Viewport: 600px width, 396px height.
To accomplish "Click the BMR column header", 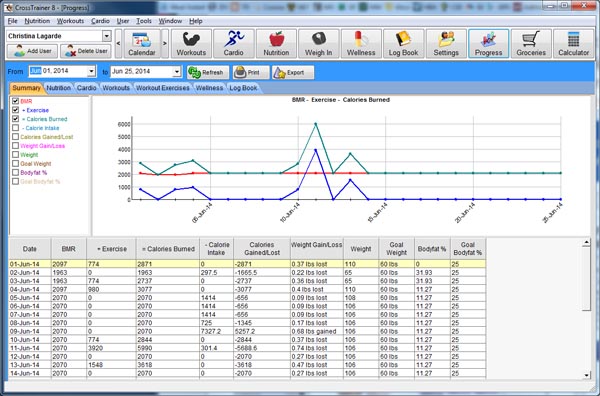I will 68,249.
